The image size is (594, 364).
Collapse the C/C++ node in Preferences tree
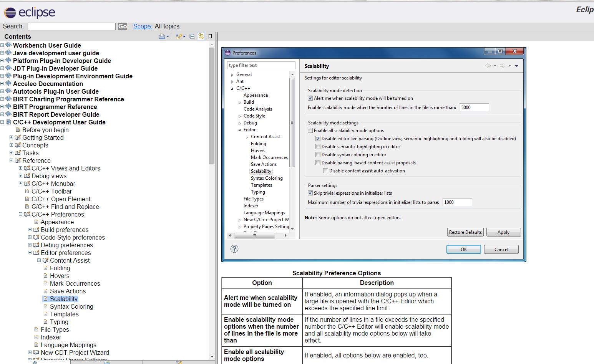coord(232,89)
